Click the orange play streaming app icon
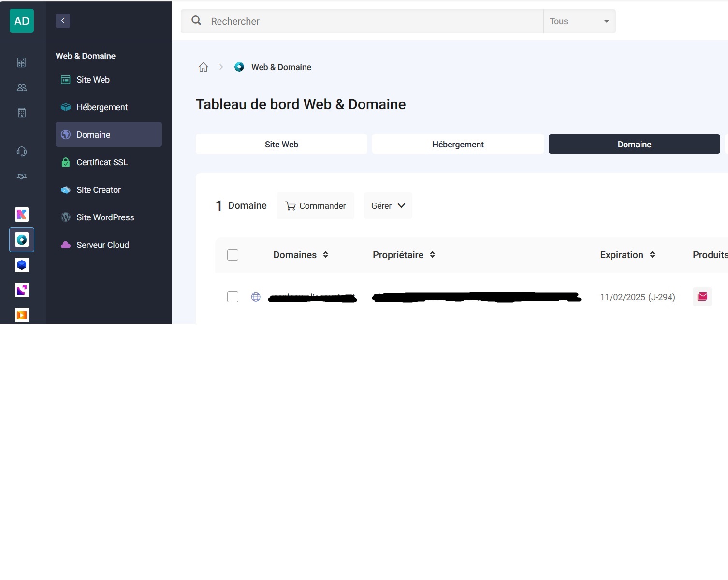728x580 pixels. pos(22,315)
